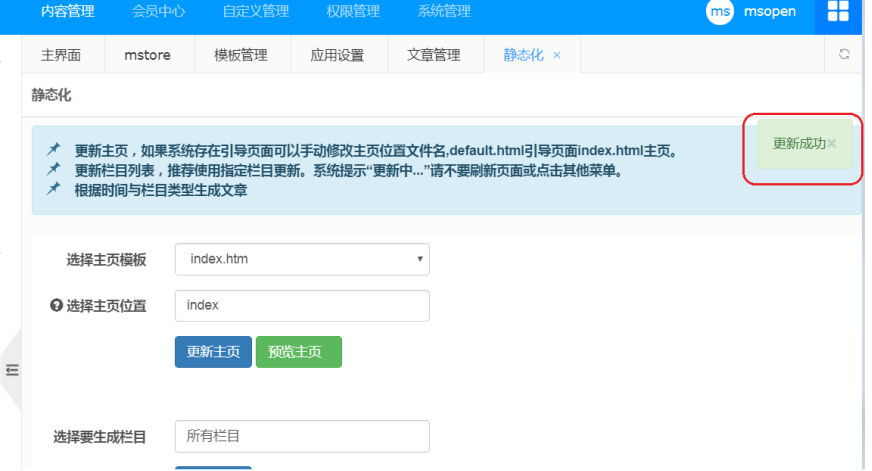Click the ms user avatar icon
Viewport: 872px width, 471px height.
tap(720, 11)
